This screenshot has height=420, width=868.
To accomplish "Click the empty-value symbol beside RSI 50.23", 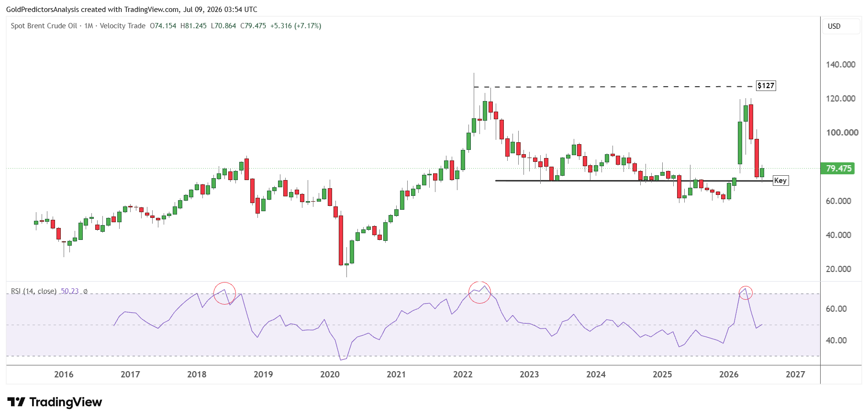I will [85, 291].
